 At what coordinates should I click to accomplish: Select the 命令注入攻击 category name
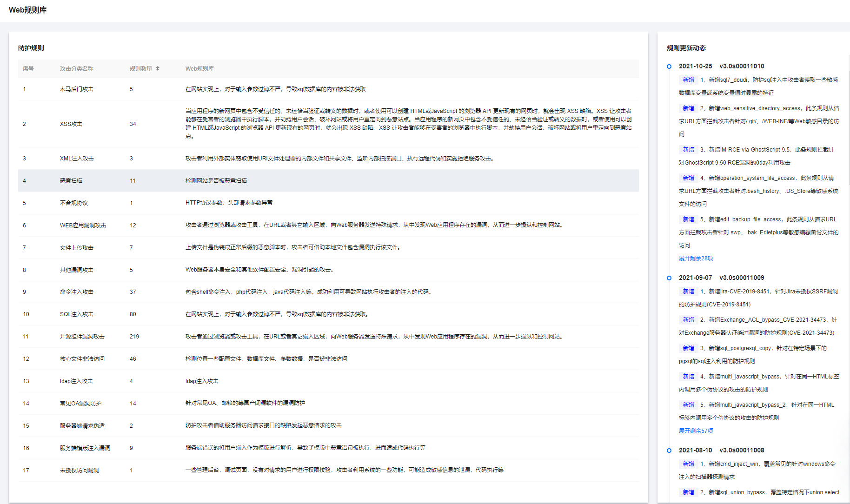(x=77, y=292)
